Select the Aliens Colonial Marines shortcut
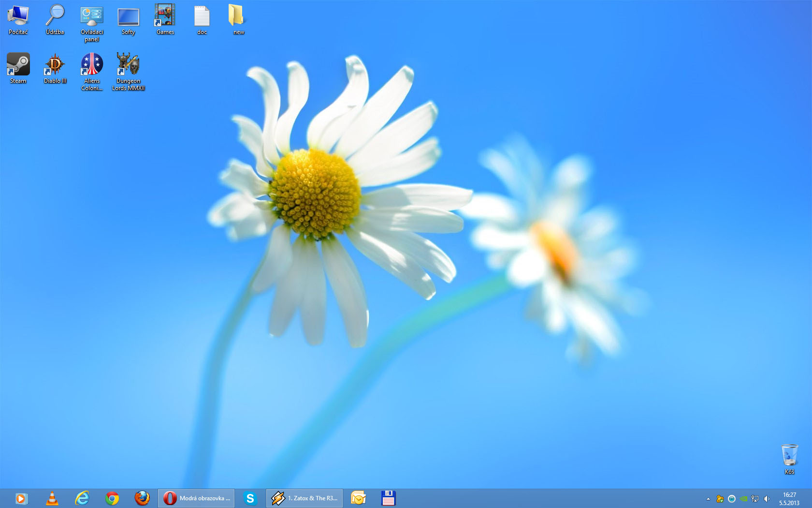This screenshot has height=508, width=812. point(92,72)
